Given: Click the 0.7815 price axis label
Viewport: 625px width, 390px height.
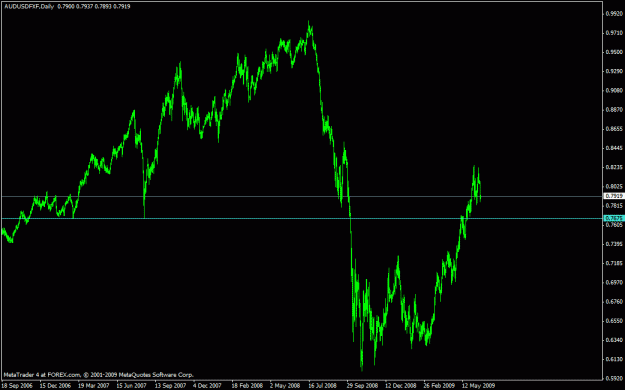Looking at the screenshot, I should pyautogui.click(x=614, y=206).
